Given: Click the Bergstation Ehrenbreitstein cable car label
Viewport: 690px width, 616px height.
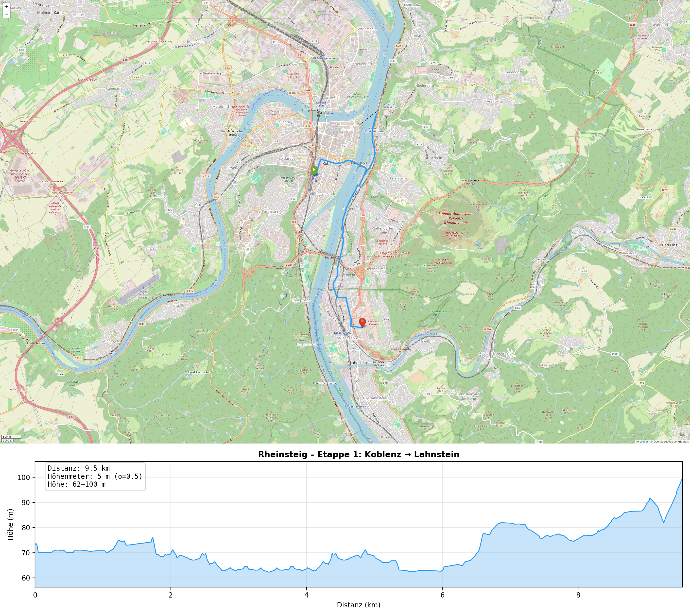Looking at the screenshot, I should [389, 106].
